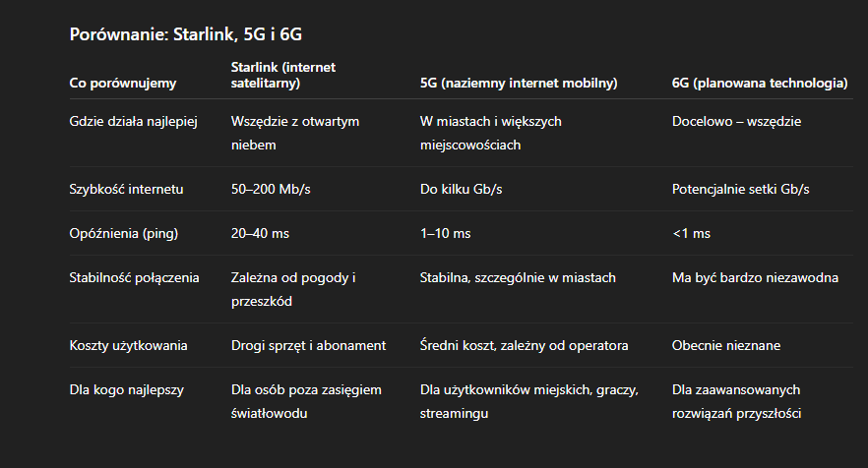Click the "50–200 Mb/s" speed cell

271,189
